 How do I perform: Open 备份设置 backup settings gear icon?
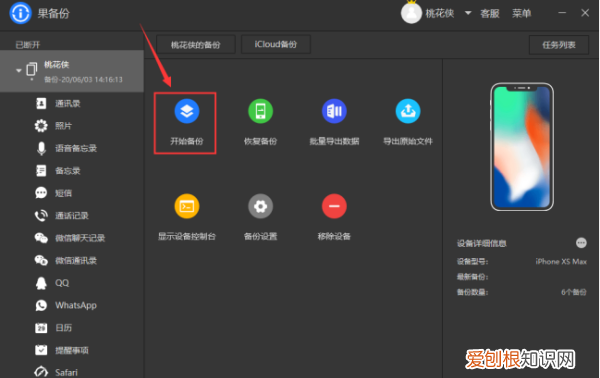261,206
